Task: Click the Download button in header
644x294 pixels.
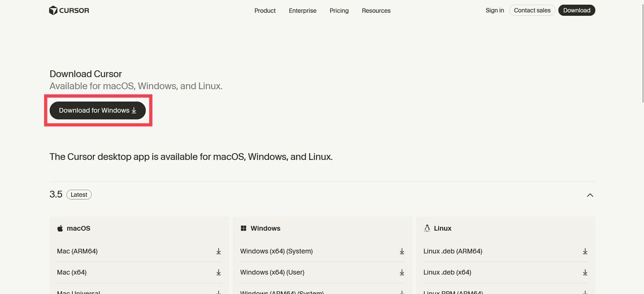Action: 577,10
